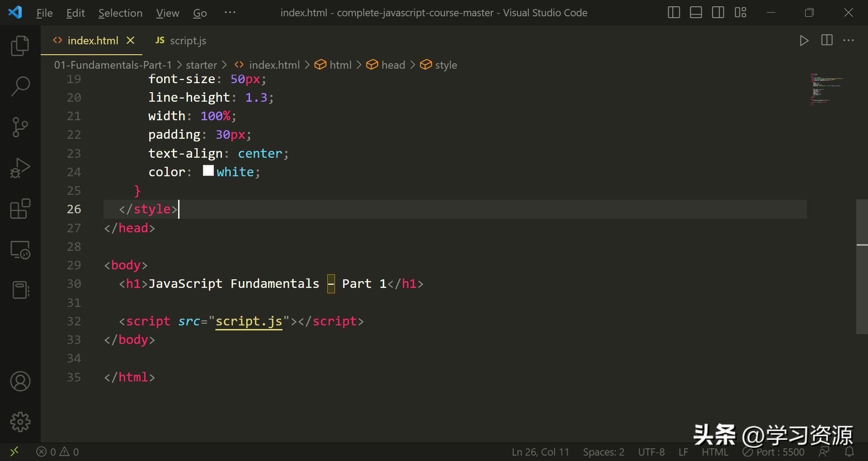
Task: Open Source Control view
Action: pos(20,127)
